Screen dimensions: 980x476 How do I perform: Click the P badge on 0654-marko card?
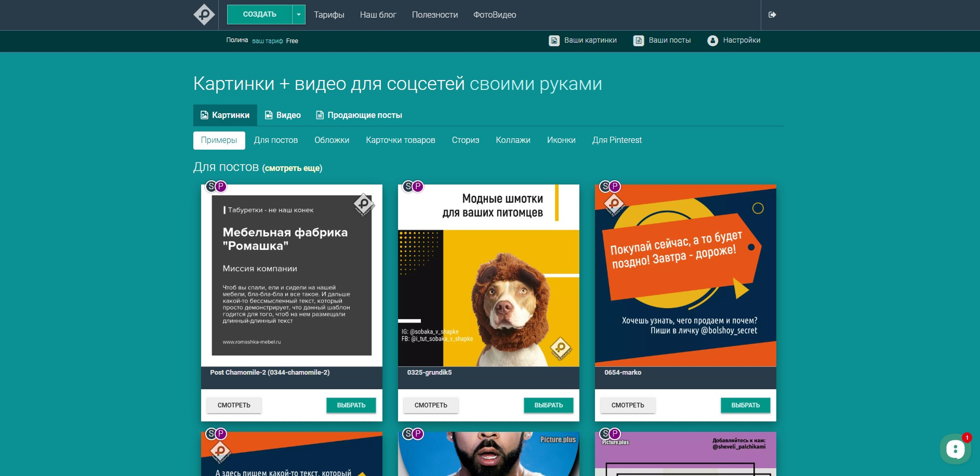pos(615,186)
